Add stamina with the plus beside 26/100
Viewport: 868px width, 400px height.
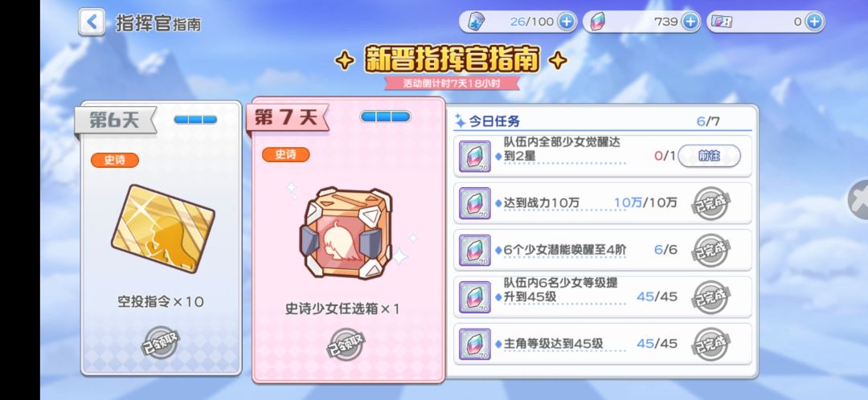pos(566,22)
